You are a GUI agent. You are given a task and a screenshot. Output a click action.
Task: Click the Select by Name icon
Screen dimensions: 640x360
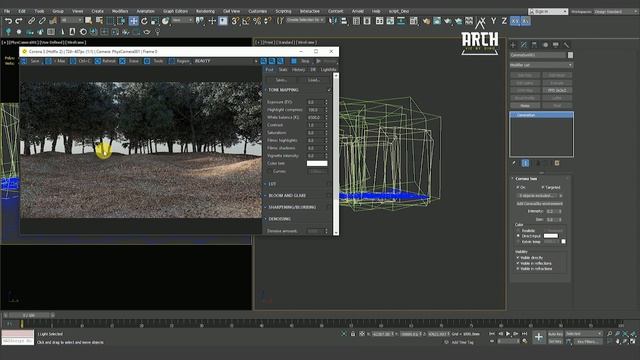coord(99,21)
